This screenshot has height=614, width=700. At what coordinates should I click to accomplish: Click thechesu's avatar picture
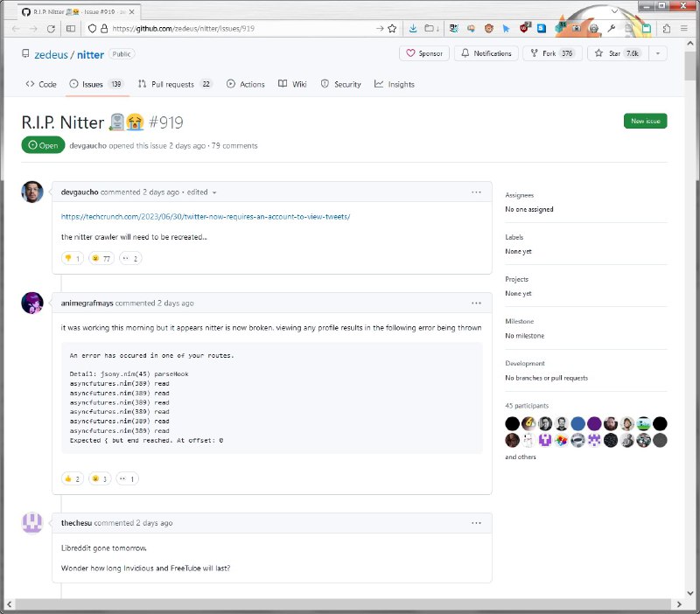[32, 523]
